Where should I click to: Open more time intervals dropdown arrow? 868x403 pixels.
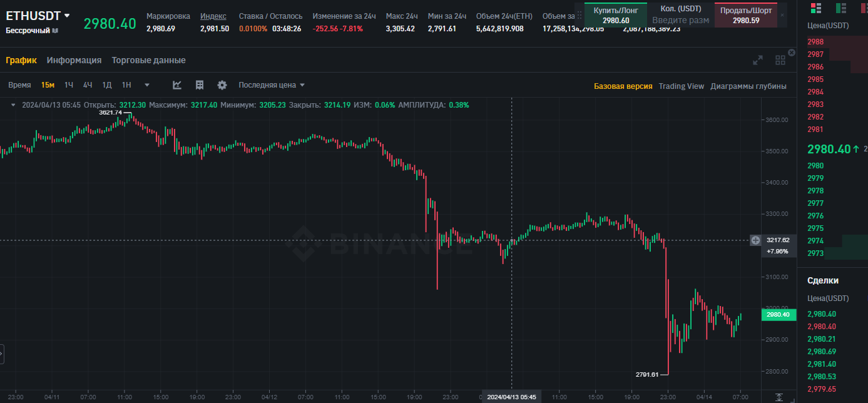147,85
